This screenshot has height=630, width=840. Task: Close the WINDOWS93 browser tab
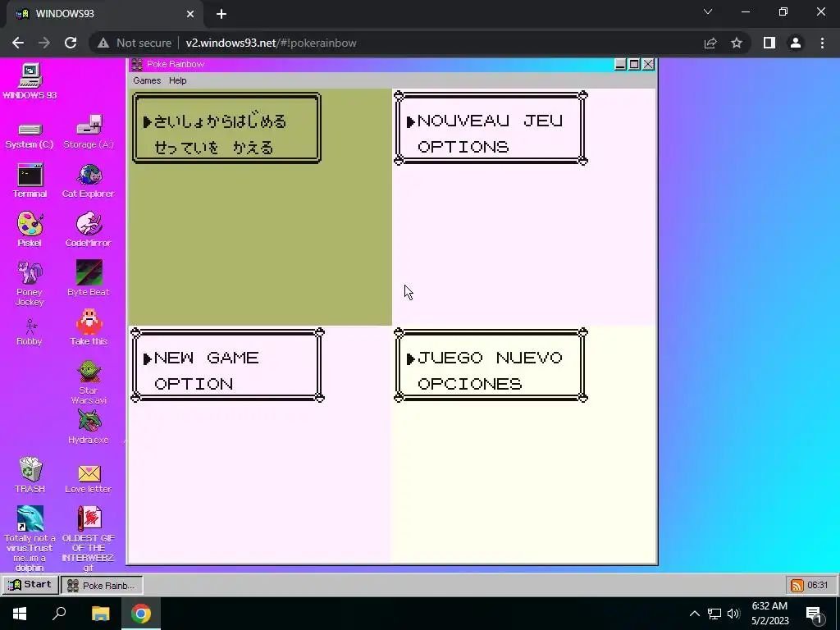pos(190,14)
